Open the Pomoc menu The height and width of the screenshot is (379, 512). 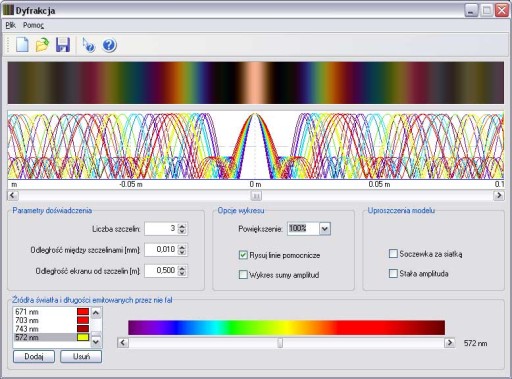(33, 25)
